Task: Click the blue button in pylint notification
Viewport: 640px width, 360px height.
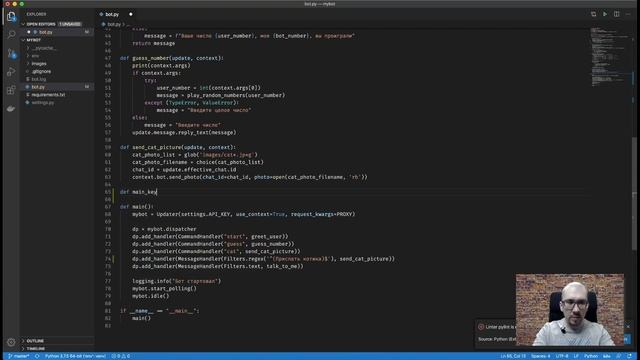Action: coord(627,339)
